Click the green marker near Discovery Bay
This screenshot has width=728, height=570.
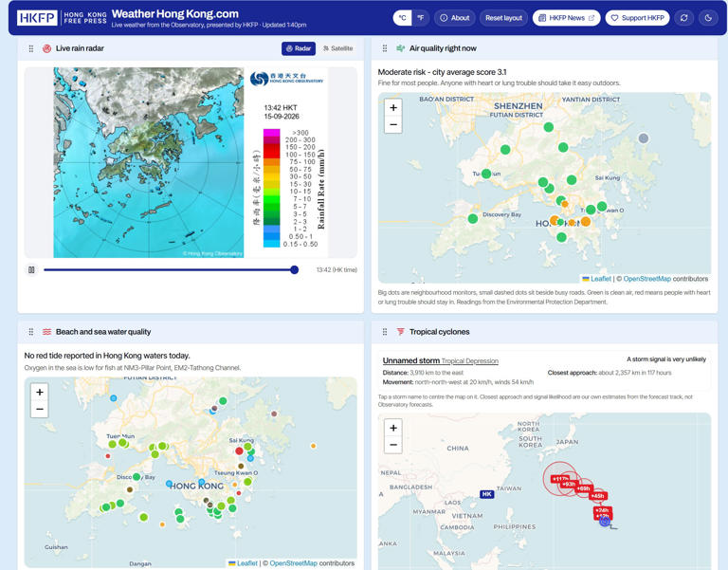[x=473, y=218]
